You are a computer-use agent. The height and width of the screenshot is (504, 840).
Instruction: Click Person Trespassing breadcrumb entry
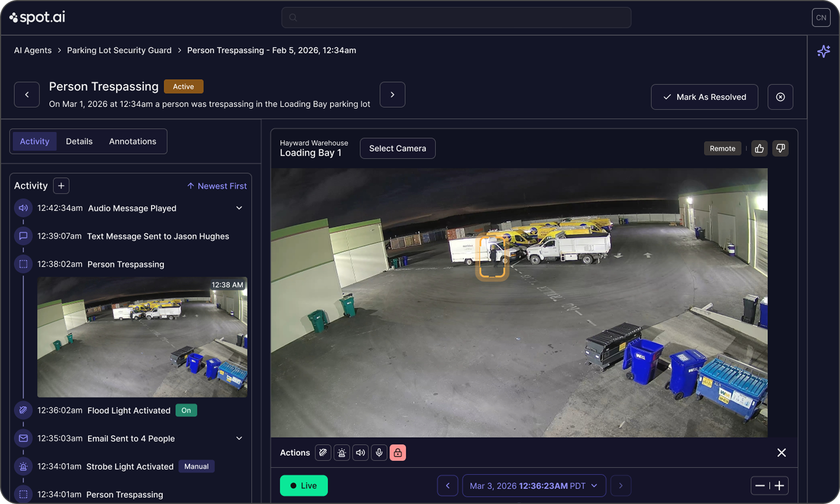pyautogui.click(x=272, y=50)
